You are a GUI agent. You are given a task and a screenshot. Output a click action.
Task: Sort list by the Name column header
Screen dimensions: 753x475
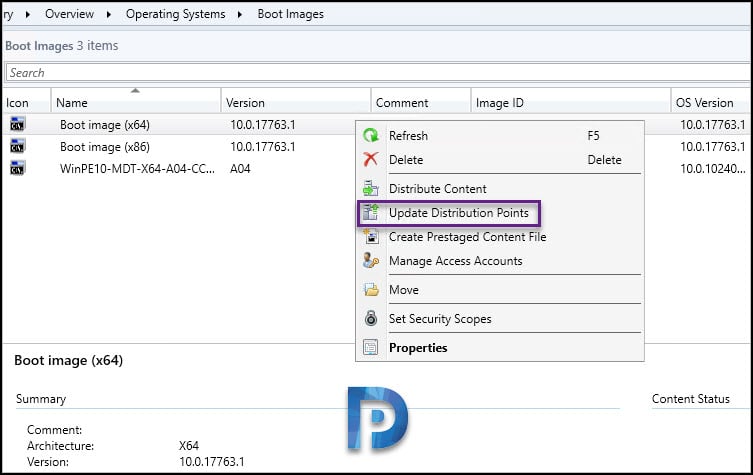pos(135,102)
